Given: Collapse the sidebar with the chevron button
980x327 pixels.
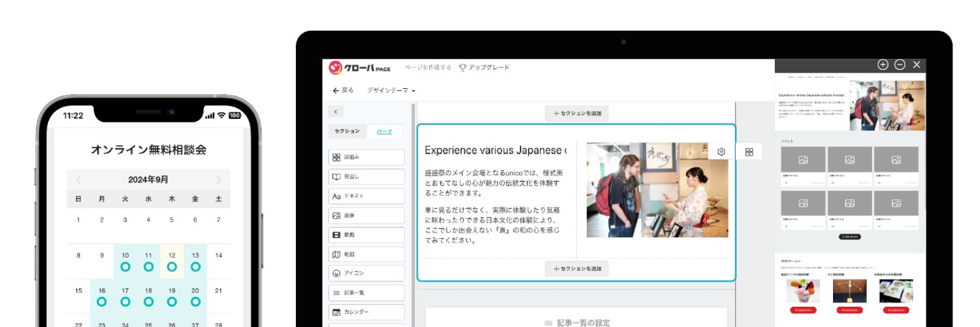Looking at the screenshot, I should (x=335, y=112).
